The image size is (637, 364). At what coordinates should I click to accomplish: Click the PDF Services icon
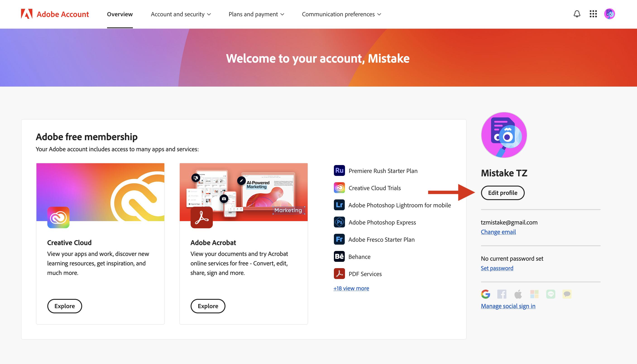[x=339, y=274]
